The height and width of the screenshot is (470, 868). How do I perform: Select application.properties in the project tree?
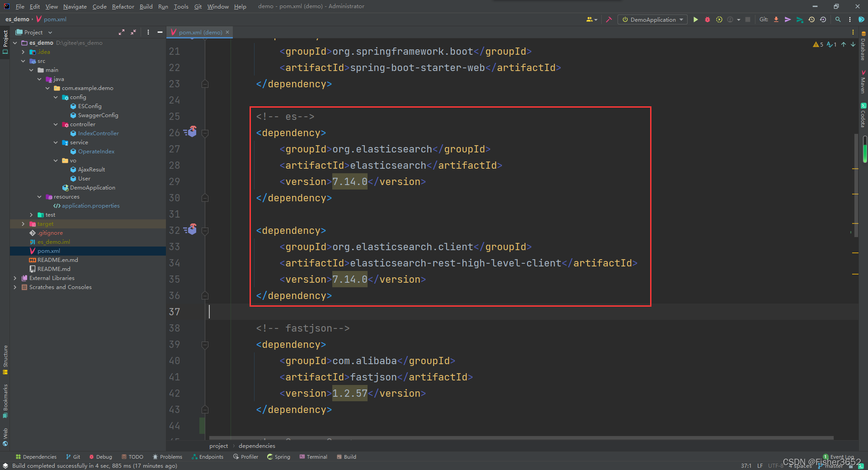tap(90, 206)
